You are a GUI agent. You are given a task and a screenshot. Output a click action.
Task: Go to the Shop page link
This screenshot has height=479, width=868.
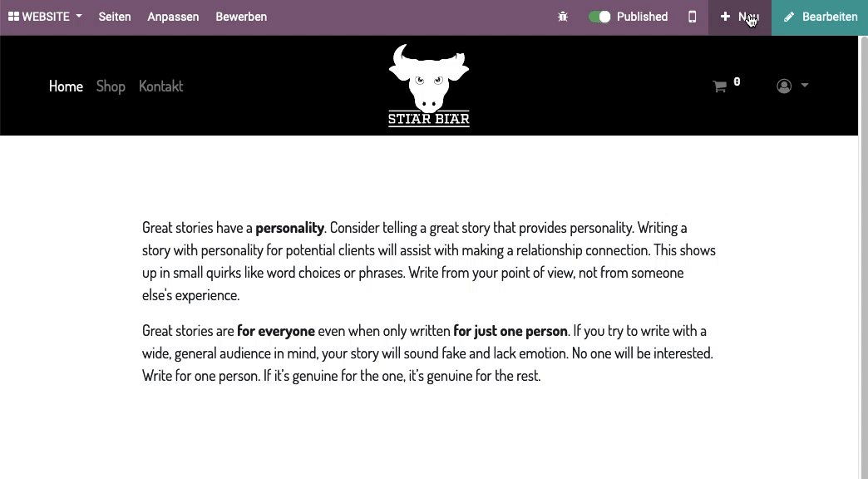click(111, 86)
